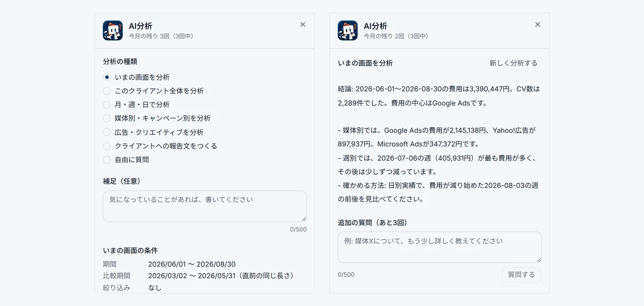Click 追加の質問（あと3回） label
Viewport: 644px width, 306px height.
(x=373, y=223)
